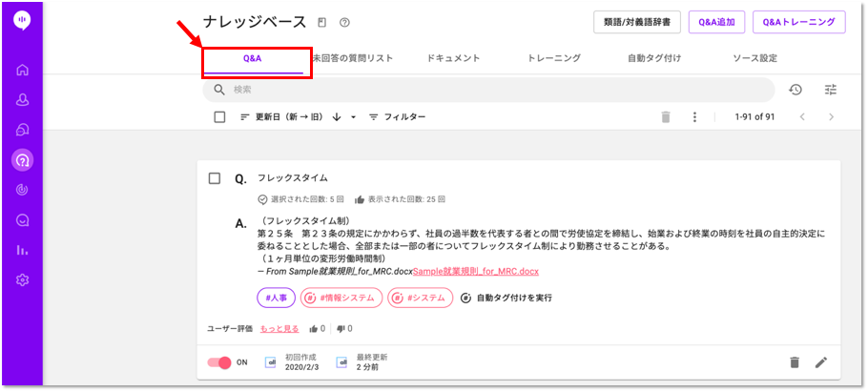
Task: Tick the select-all checkbox in the toolbar
Action: [219, 117]
